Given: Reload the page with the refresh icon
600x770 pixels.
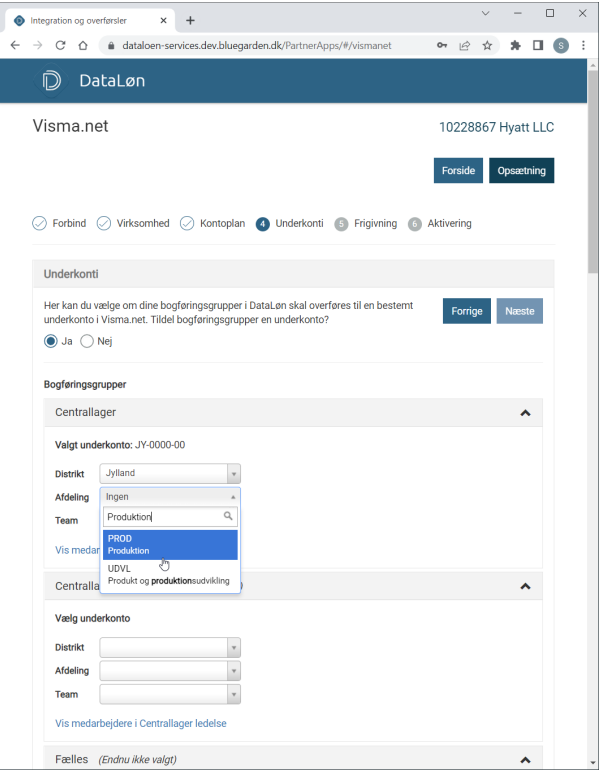Looking at the screenshot, I should (x=60, y=45).
